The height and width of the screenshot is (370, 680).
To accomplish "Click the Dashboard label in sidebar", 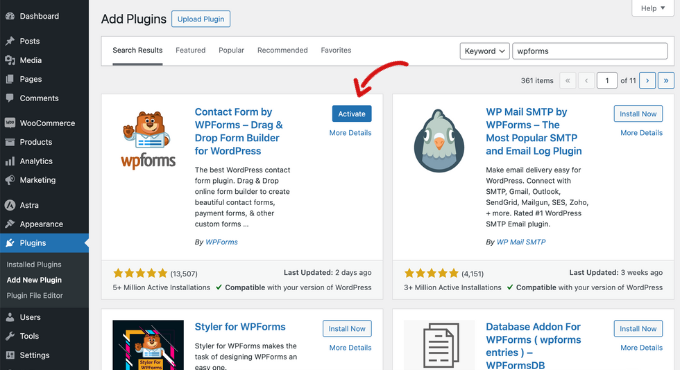I will click(x=39, y=16).
